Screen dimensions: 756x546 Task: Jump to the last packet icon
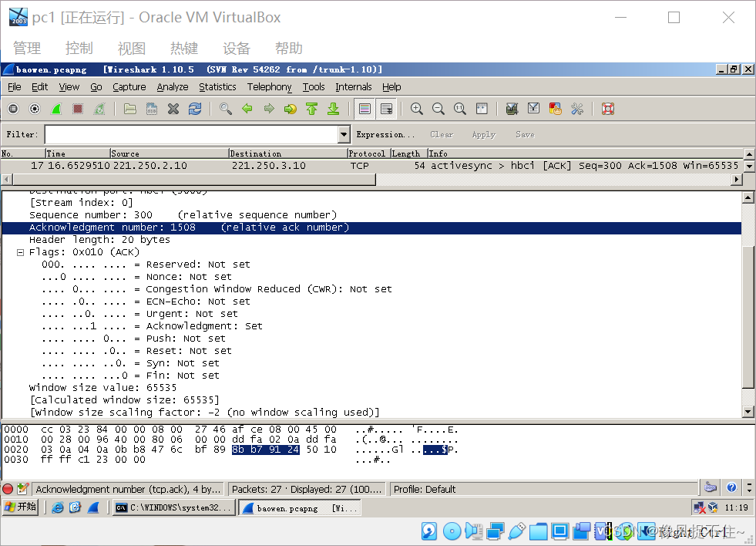point(333,109)
